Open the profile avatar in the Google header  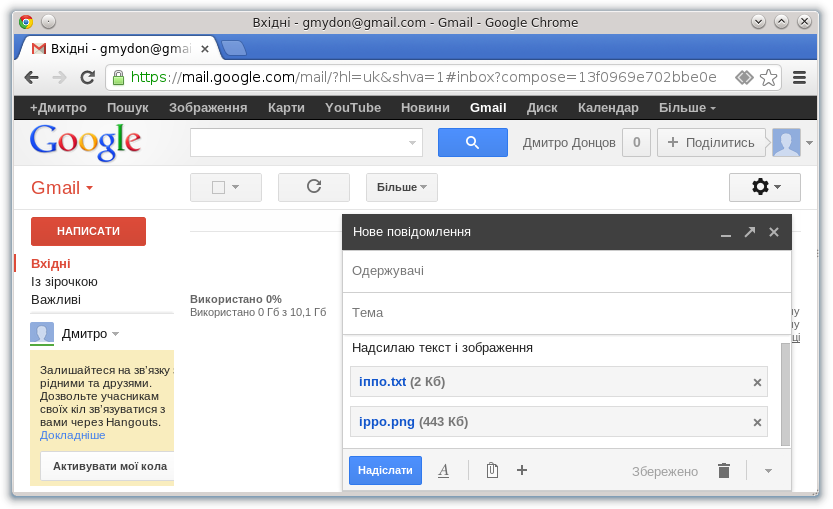786,142
